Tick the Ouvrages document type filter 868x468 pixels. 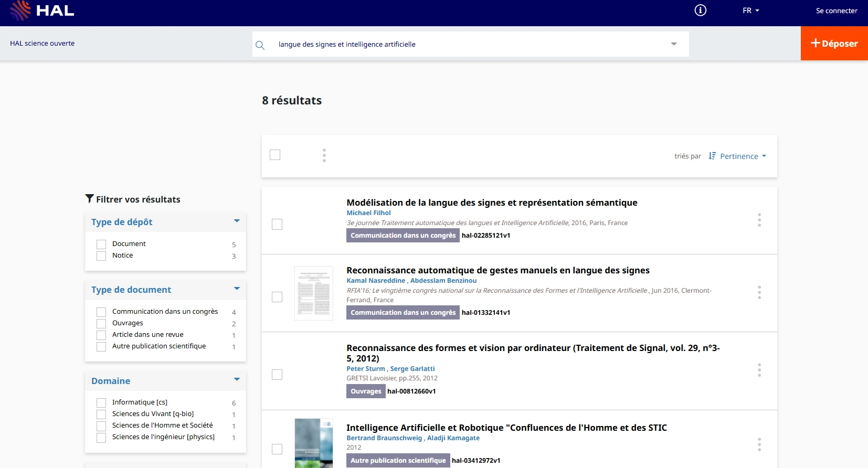pyautogui.click(x=101, y=324)
